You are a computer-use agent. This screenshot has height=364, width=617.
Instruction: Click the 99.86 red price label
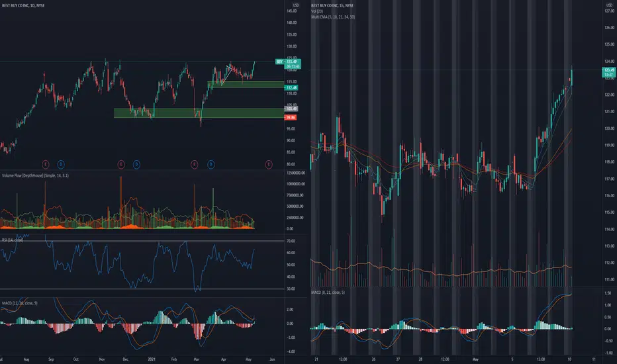point(291,118)
